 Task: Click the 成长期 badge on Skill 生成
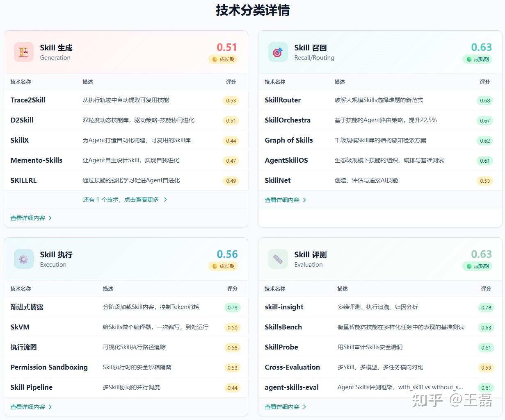223,59
